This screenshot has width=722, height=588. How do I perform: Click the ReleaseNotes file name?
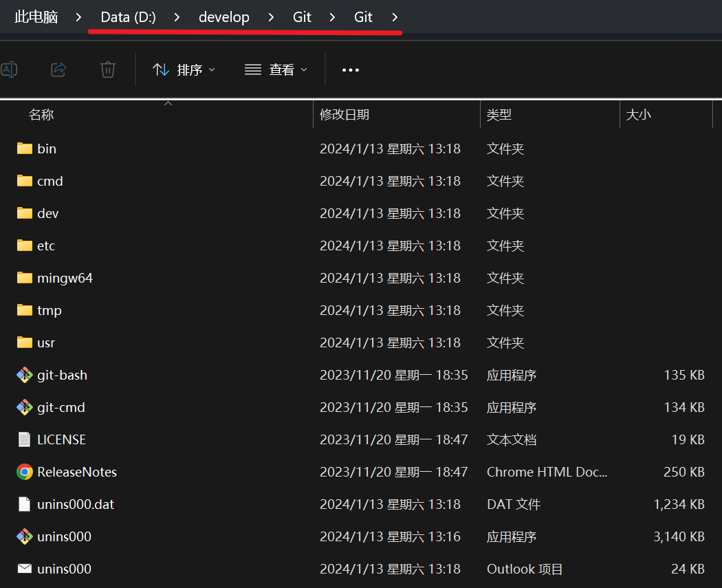pos(77,472)
